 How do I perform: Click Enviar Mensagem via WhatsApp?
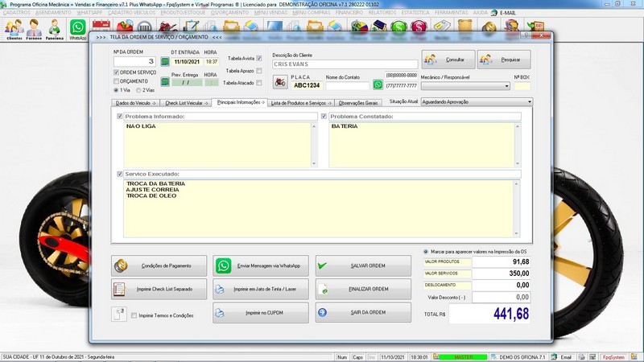pyautogui.click(x=261, y=265)
